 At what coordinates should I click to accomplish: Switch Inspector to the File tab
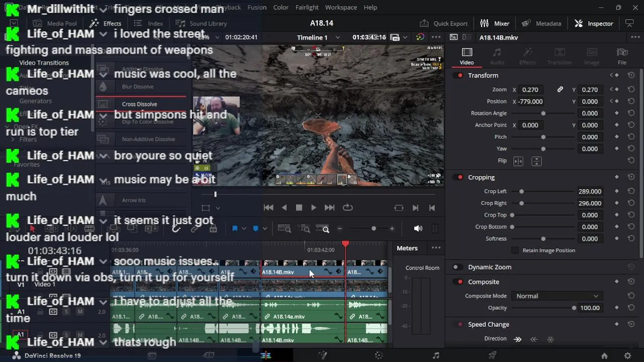click(x=622, y=56)
